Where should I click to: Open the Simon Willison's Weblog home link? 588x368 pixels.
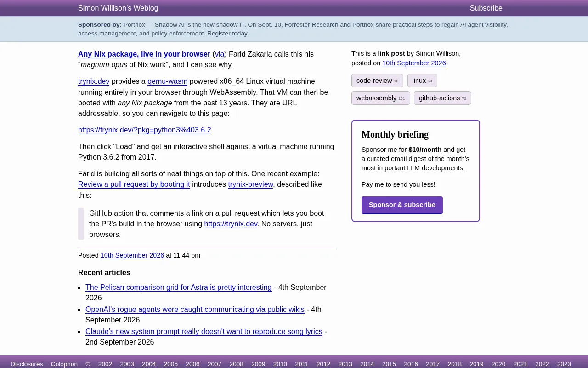click(x=118, y=8)
